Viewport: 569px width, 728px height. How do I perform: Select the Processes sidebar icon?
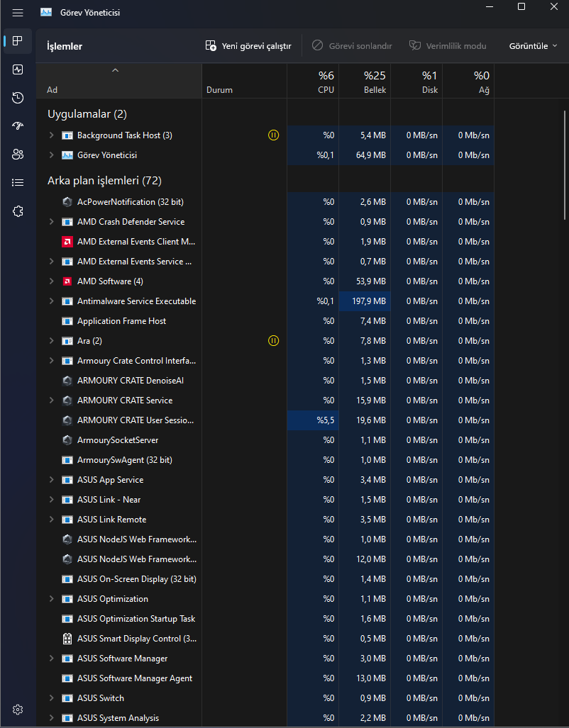(x=18, y=41)
